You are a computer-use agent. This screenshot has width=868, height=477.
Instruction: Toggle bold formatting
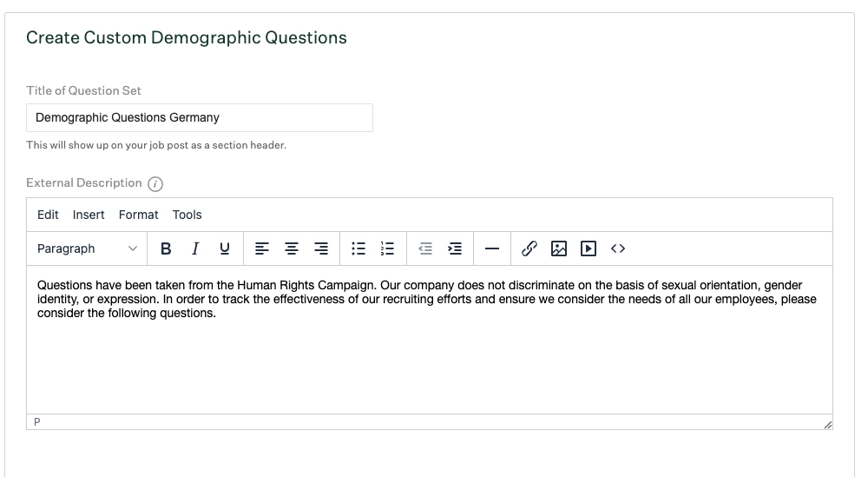tap(166, 248)
